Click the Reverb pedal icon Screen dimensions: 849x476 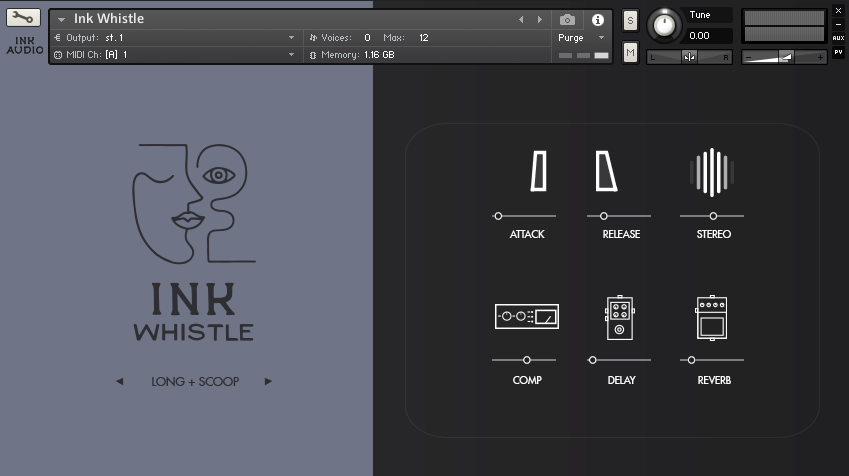712,318
